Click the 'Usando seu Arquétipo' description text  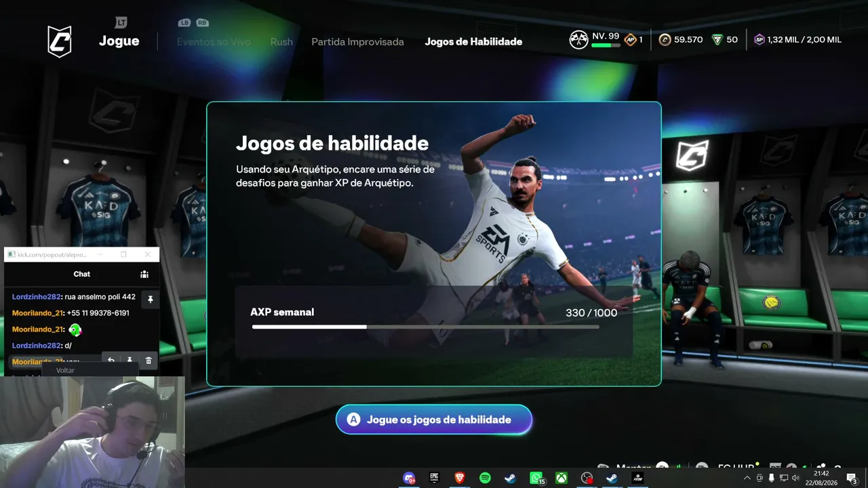click(x=336, y=176)
